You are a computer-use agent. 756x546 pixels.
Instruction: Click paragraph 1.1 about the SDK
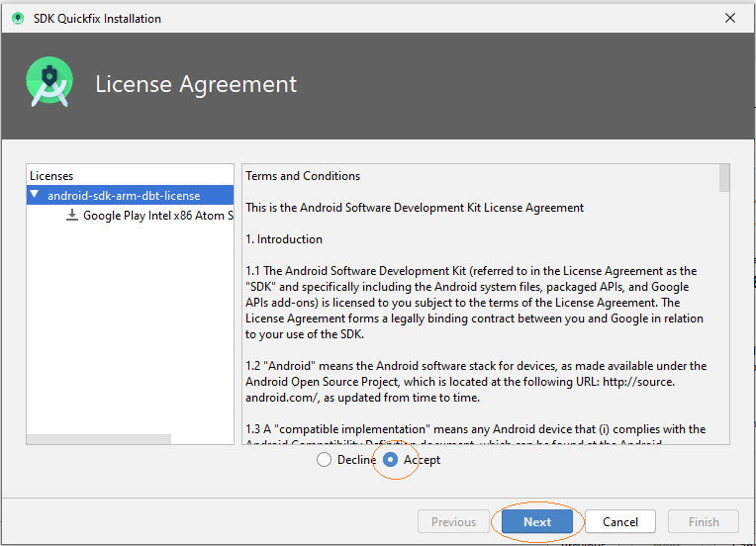click(474, 303)
